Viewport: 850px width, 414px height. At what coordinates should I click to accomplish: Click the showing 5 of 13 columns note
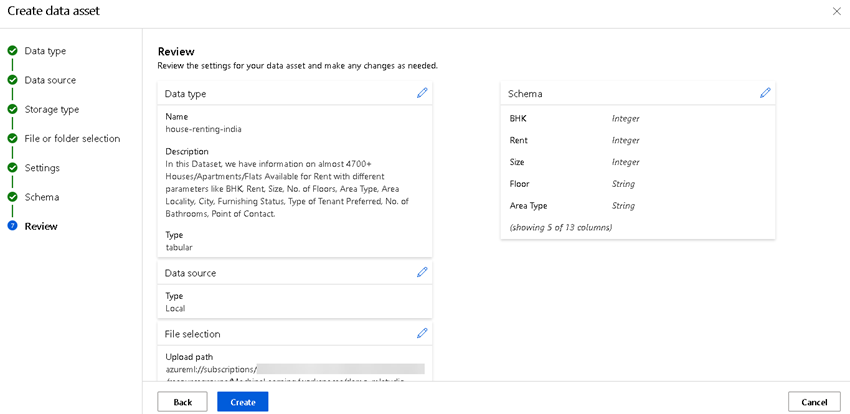pos(561,228)
